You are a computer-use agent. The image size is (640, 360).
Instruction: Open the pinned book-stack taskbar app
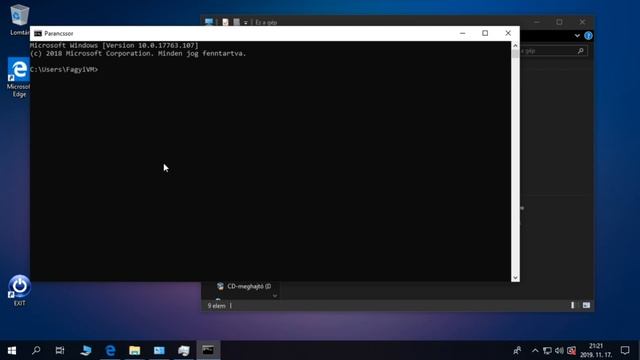(x=184, y=350)
